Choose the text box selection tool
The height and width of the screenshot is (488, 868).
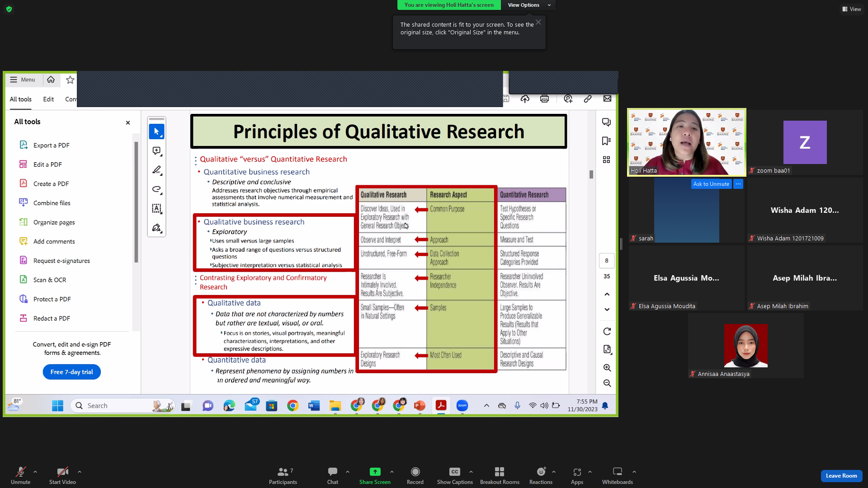point(156,208)
